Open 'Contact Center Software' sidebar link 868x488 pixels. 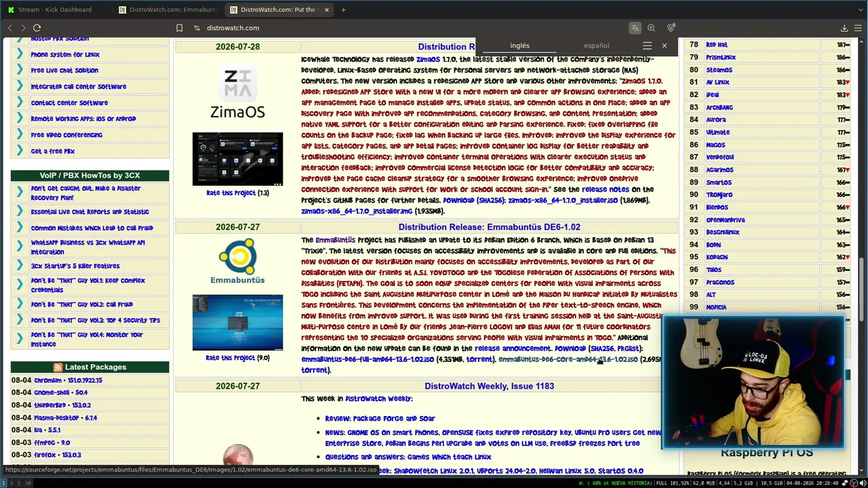pyautogui.click(x=69, y=103)
